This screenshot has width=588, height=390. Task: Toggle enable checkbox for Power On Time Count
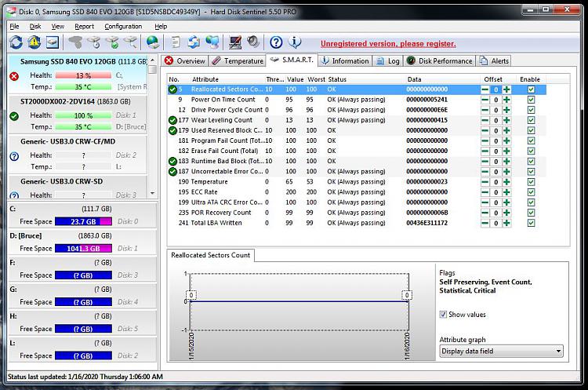531,100
